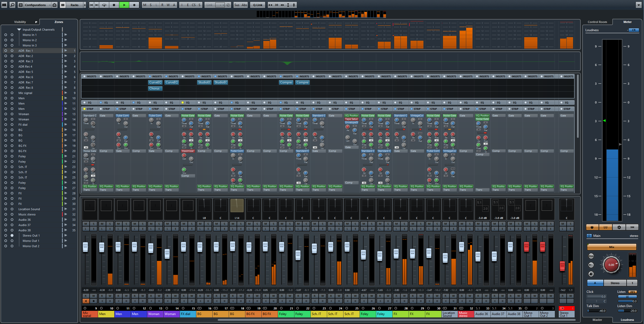Open the Chorus insert plugin slot

(155, 88)
